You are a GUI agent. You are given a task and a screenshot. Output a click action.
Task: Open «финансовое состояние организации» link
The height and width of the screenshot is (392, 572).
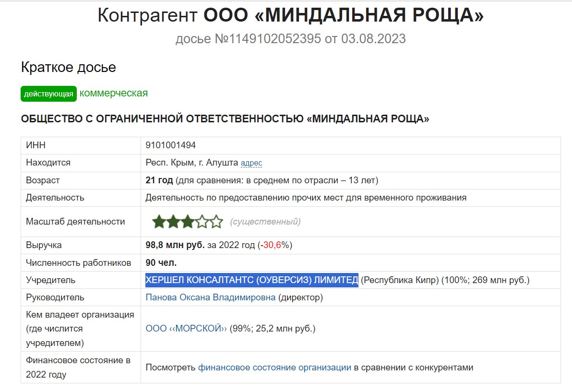(x=274, y=368)
